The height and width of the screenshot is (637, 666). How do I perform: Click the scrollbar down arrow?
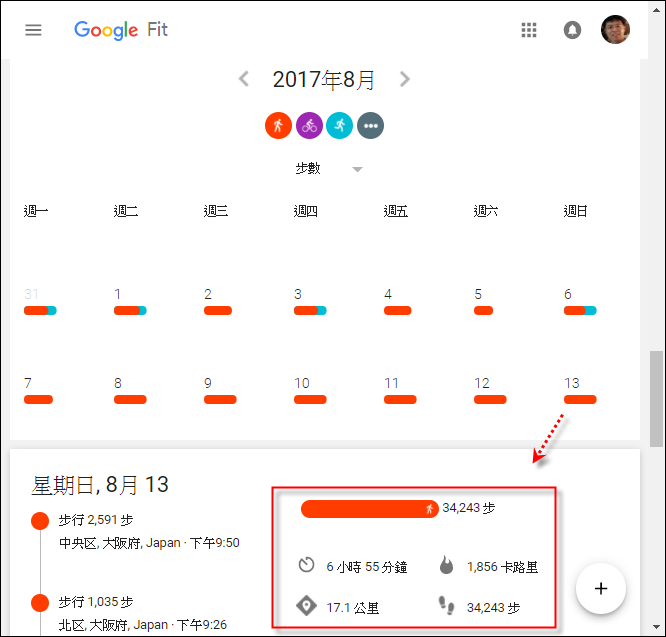[657, 627]
